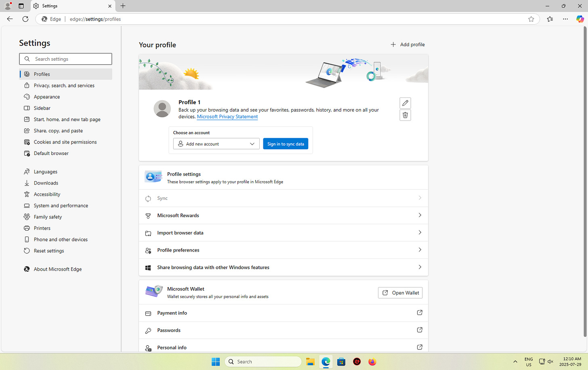Click the address bar URL
Image resolution: width=588 pixels, height=370 pixels.
pos(95,19)
